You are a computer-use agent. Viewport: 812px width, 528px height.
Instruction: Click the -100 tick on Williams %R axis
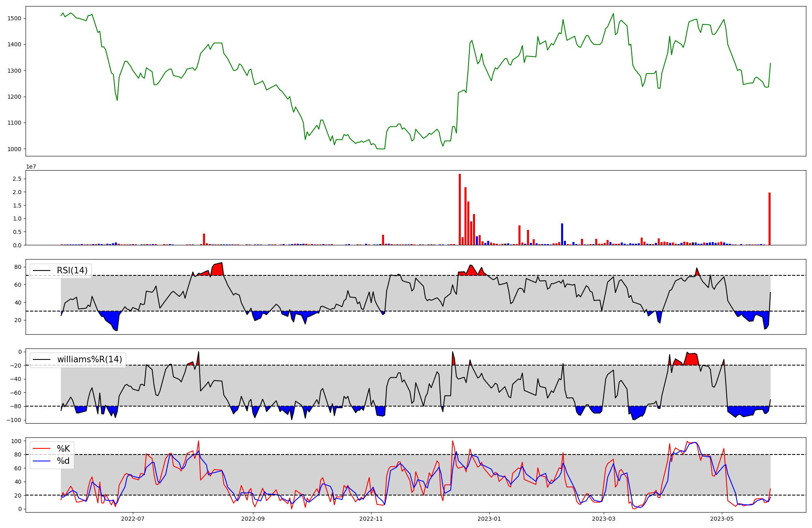pos(13,420)
